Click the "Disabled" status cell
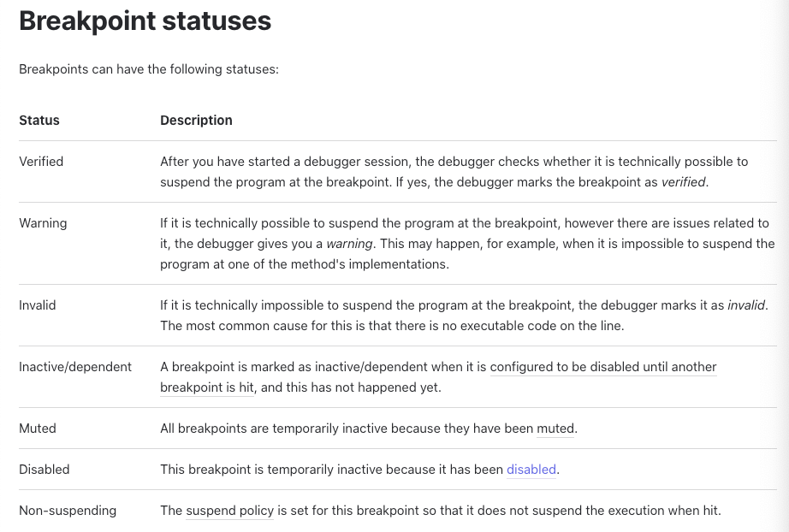The image size is (789, 532). pyautogui.click(x=44, y=470)
